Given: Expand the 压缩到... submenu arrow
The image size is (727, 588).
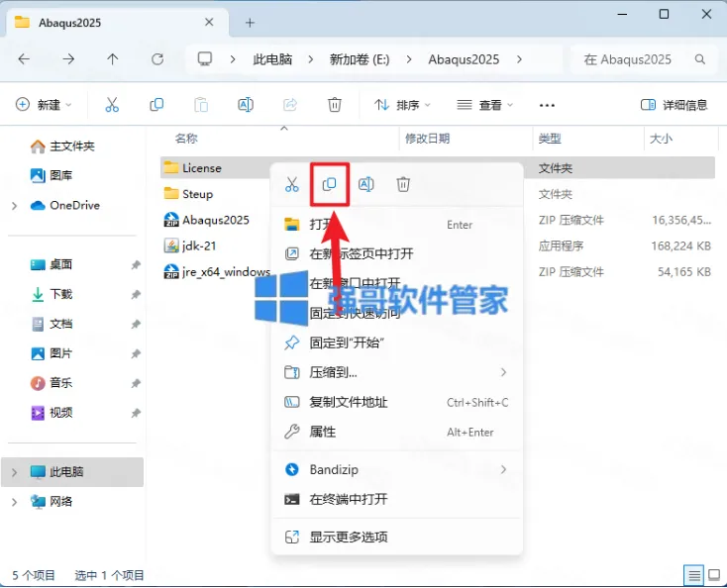Looking at the screenshot, I should pyautogui.click(x=503, y=372).
